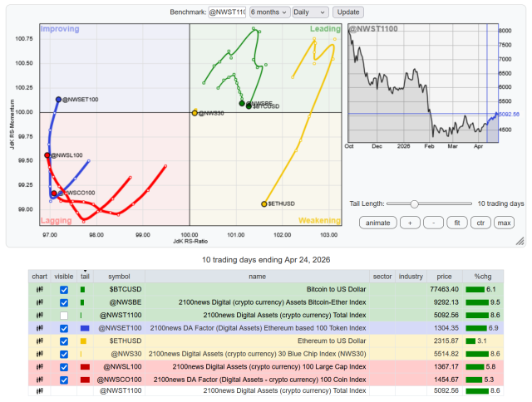Click the chart icon for $ETHUSD row
This screenshot has height=402, width=532.
click(x=38, y=341)
